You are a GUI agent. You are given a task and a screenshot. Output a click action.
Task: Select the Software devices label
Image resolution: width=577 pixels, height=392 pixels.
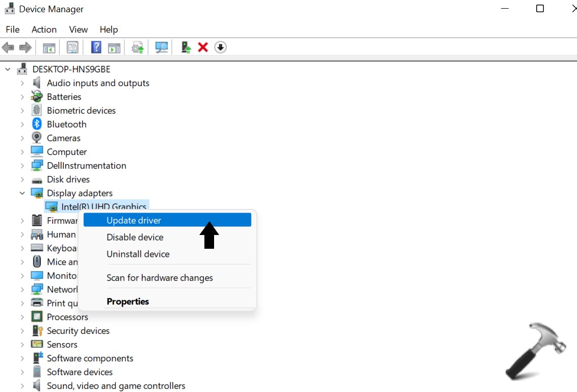tap(80, 372)
